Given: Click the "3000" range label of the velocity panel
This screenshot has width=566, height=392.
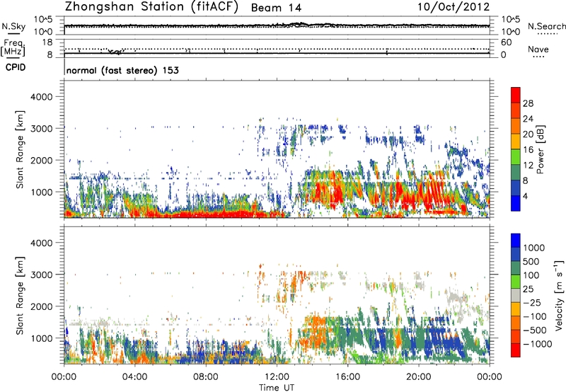Looking at the screenshot, I should 41,275.
